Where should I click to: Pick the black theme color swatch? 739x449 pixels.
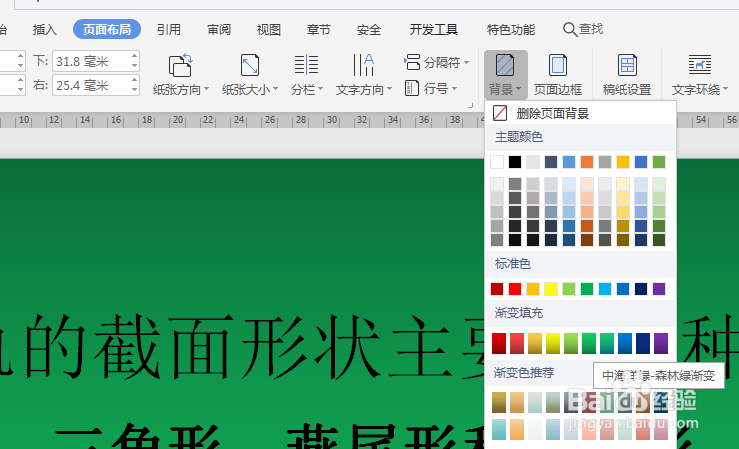(515, 162)
